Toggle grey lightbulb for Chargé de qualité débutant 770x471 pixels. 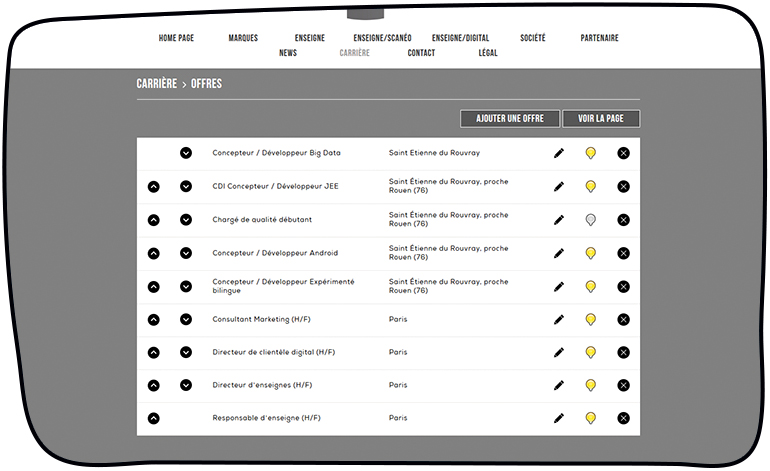(x=591, y=220)
